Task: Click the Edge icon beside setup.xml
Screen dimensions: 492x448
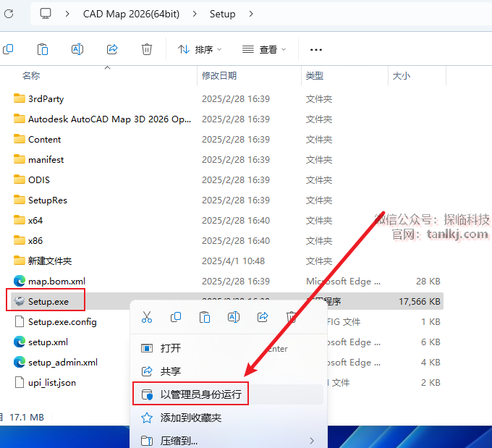Action: [20, 342]
